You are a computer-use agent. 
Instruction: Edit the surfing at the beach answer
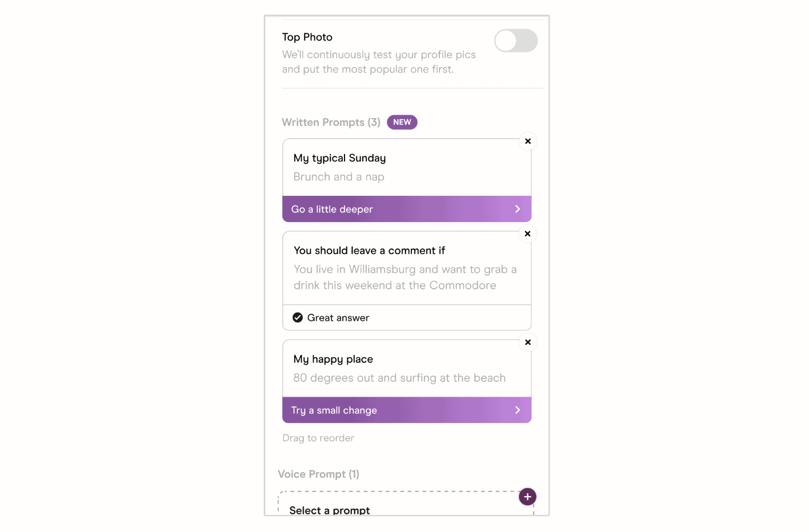tap(399, 378)
